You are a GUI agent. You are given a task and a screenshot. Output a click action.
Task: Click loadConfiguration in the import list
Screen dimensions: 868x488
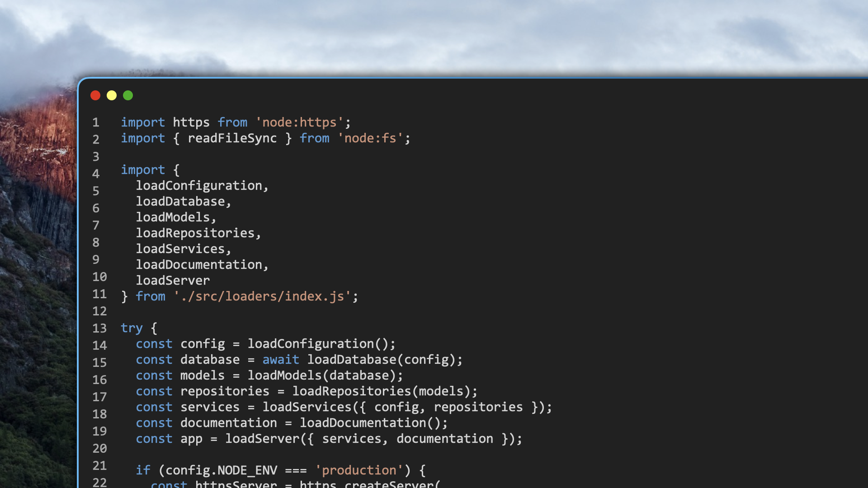[x=199, y=186]
